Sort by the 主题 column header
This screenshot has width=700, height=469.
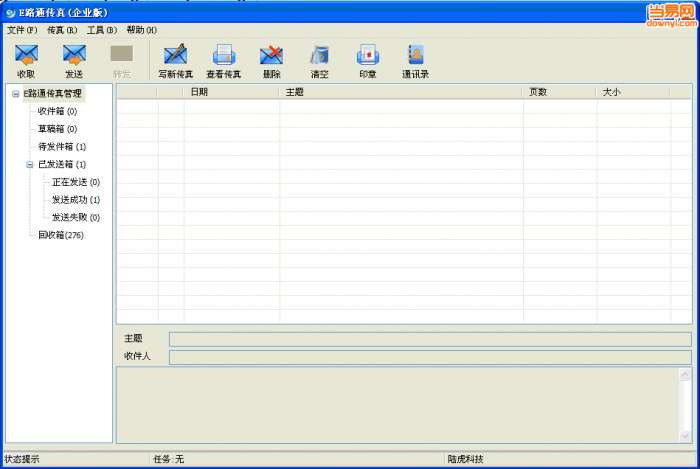(400, 92)
